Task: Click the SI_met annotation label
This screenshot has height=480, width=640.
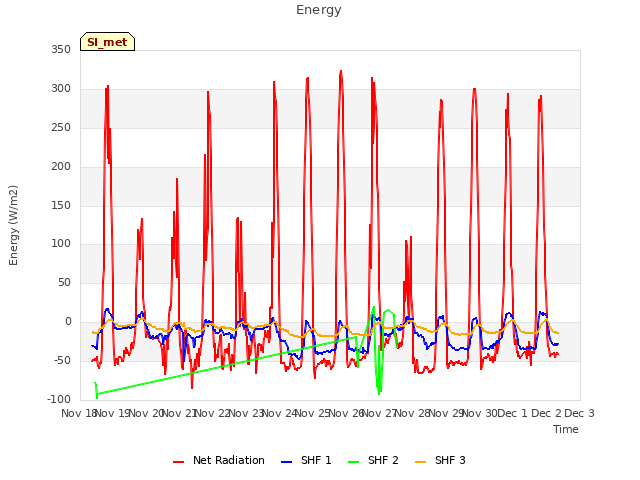Action: (x=107, y=42)
